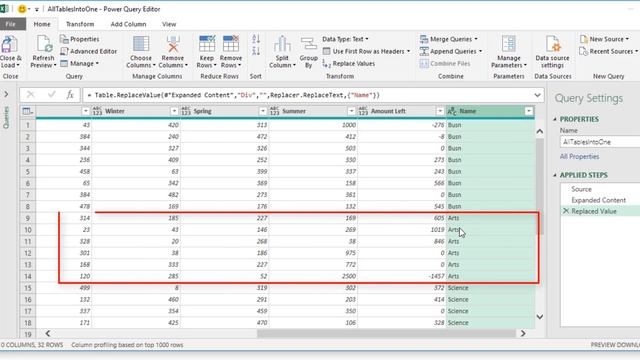640x360 pixels.
Task: Open the Quick Access Toolbar customize arrow
Action: pyautogui.click(x=37, y=9)
